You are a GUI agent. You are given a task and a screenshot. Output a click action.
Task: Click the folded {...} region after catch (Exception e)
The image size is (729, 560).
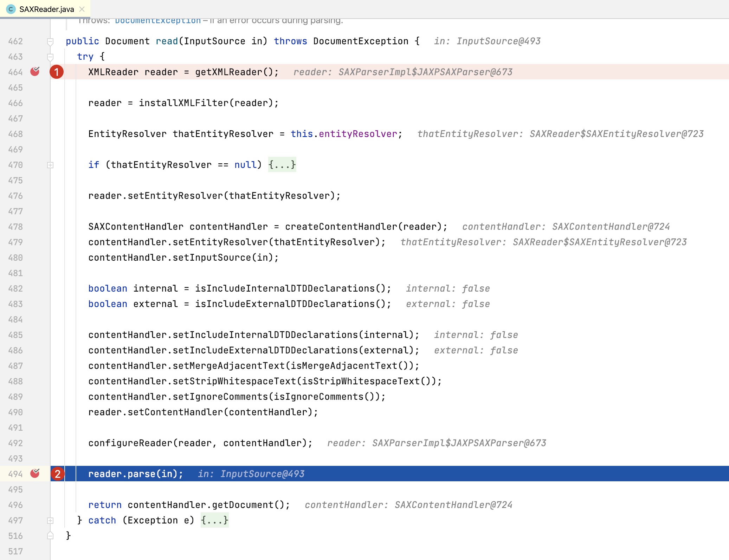(x=214, y=520)
